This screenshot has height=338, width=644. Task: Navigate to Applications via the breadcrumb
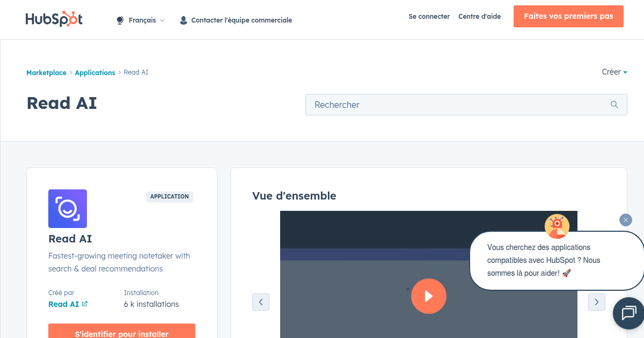coord(95,72)
